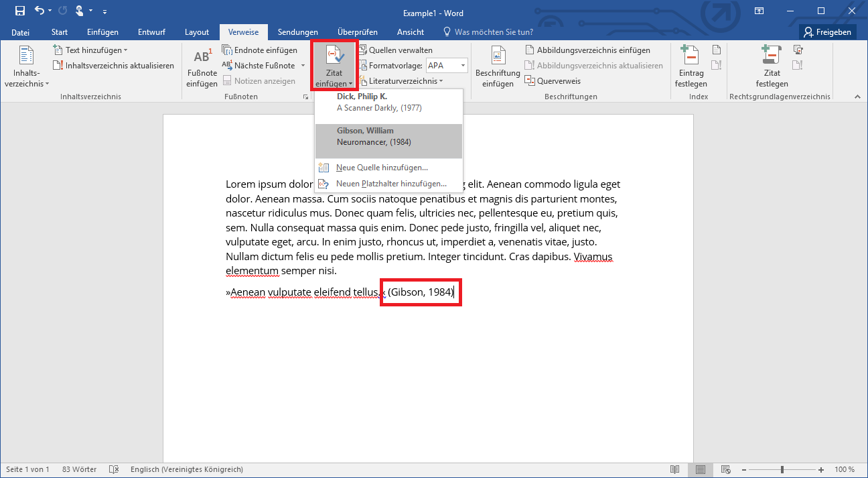Save the document with the floppy icon
Screen dimensions: 868x478
coord(19,11)
